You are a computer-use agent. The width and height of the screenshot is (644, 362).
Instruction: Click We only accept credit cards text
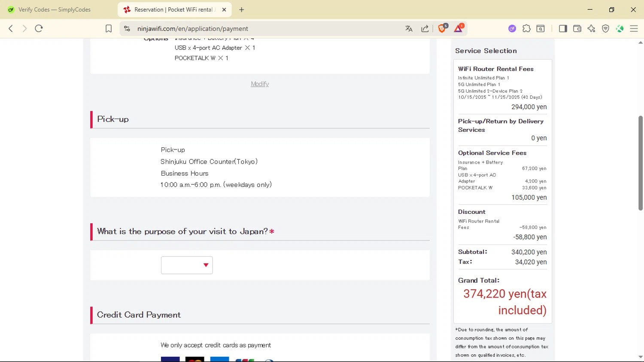point(216,345)
